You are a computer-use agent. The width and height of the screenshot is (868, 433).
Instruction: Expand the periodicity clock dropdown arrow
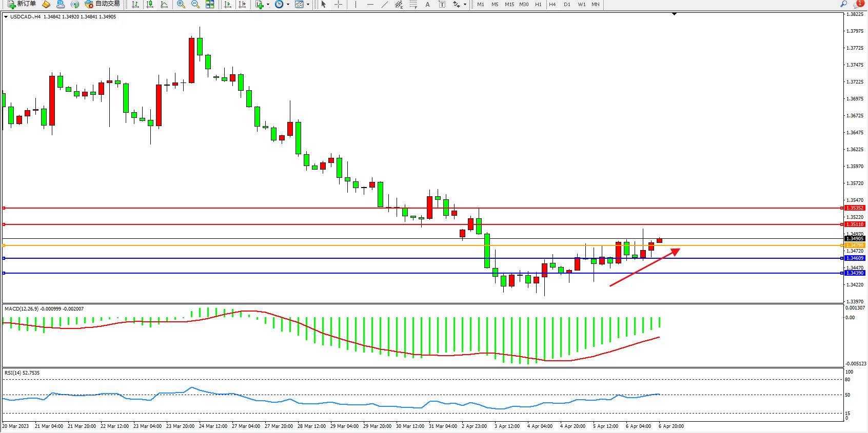tap(288, 4)
